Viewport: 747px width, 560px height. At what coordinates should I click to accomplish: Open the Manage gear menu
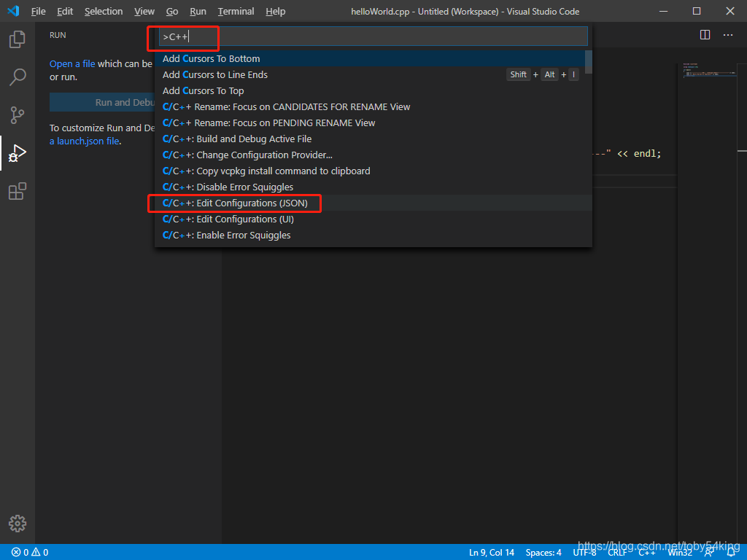tap(18, 524)
